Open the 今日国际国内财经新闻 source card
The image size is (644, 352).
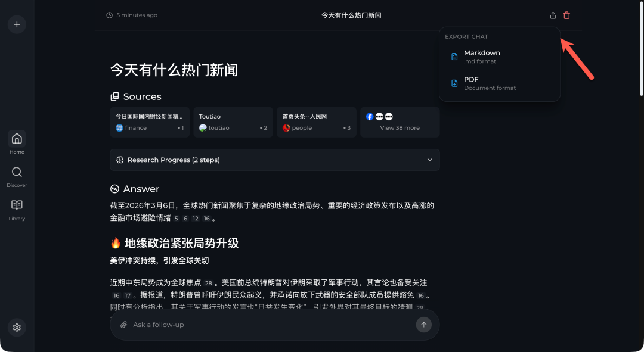149,122
